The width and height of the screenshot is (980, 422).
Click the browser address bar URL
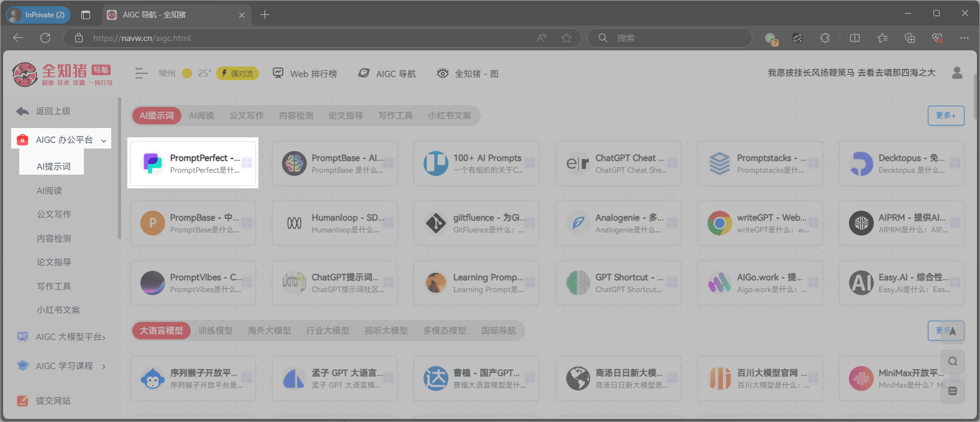[x=142, y=38]
